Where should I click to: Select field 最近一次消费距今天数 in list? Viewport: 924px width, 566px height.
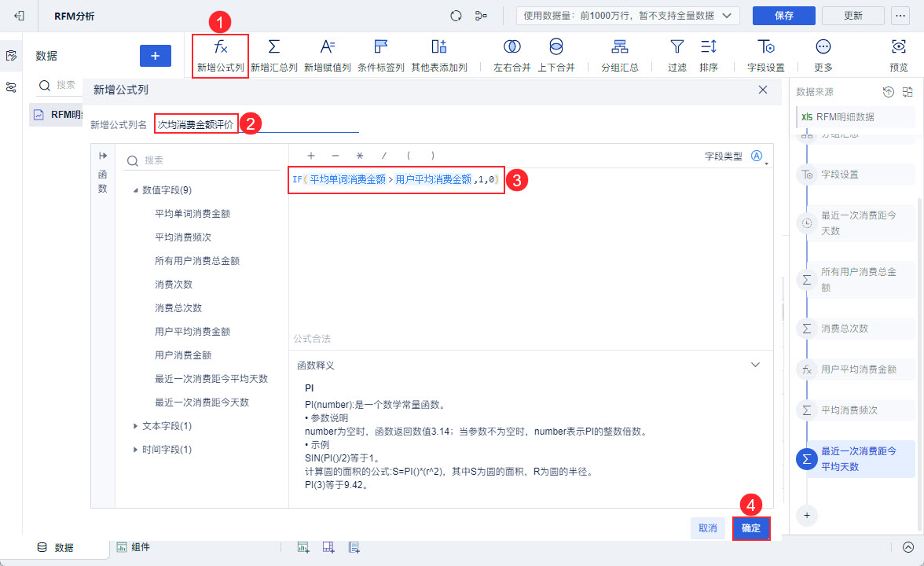pyautogui.click(x=201, y=402)
